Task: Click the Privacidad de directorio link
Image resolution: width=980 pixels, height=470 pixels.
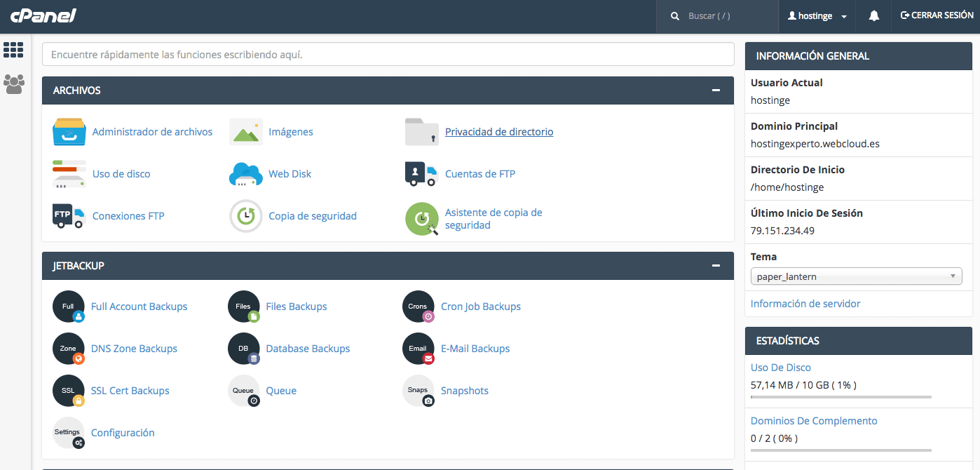Action: click(499, 132)
